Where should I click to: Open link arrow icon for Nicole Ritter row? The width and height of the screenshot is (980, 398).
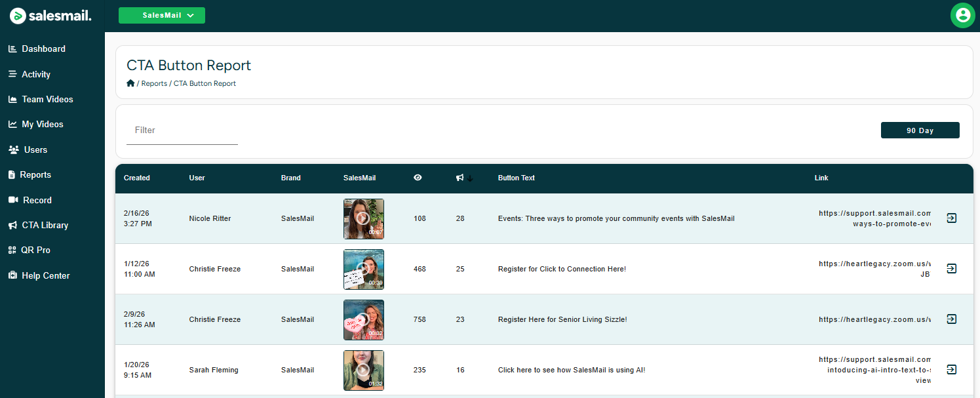(951, 218)
